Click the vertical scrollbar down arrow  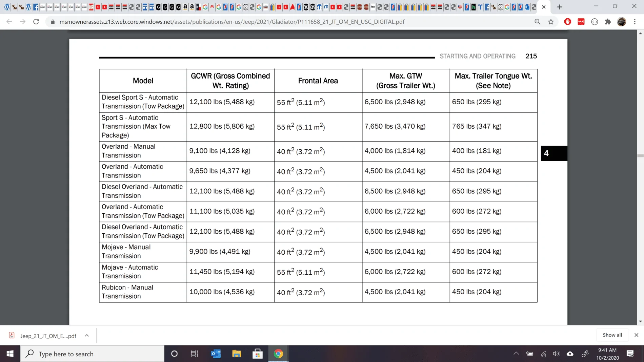click(x=640, y=321)
